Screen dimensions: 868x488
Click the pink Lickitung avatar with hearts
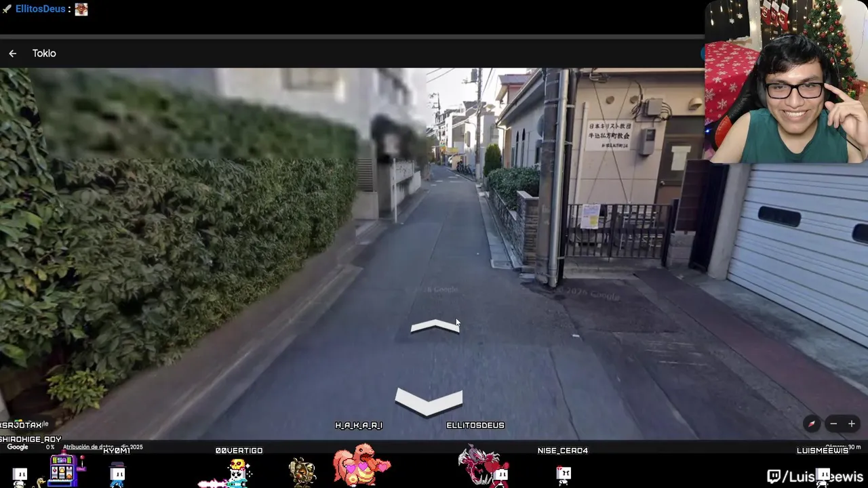point(361,464)
